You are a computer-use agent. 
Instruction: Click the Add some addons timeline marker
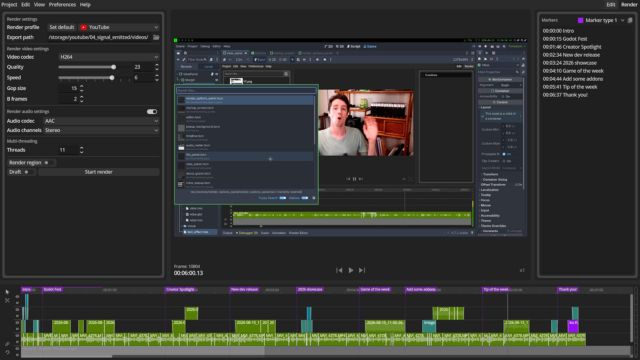coord(420,289)
